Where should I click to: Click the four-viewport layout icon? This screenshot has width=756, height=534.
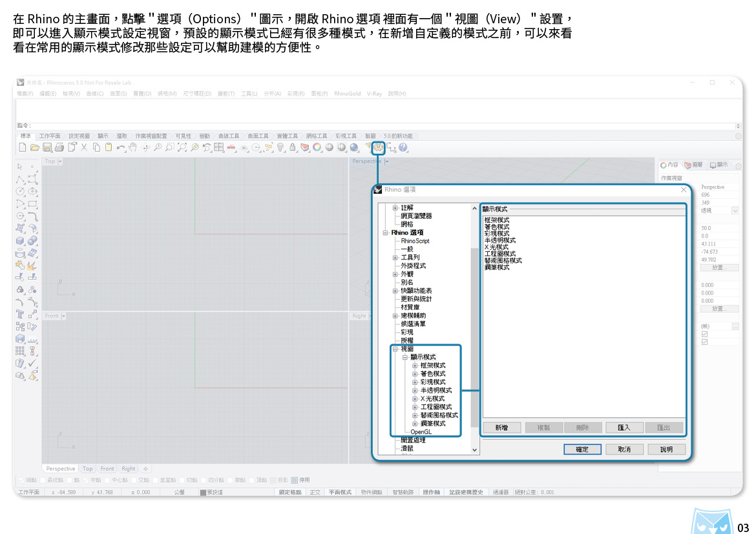tap(219, 147)
